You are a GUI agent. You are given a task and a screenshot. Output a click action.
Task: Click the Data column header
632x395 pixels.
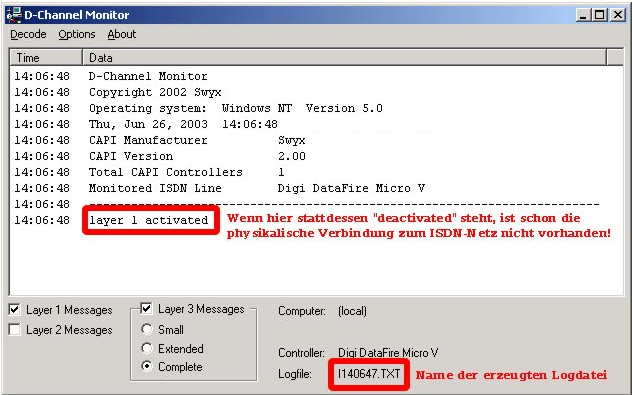[x=345, y=58]
